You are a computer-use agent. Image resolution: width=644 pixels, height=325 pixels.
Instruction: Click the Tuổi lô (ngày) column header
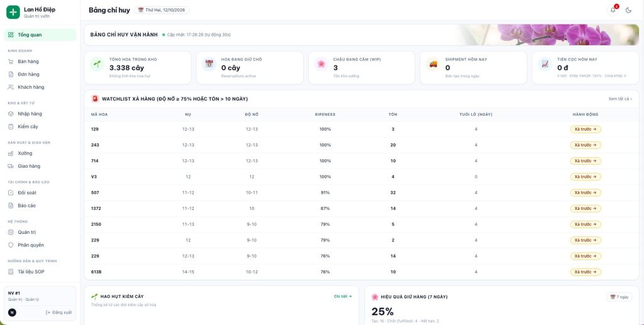[x=475, y=114]
